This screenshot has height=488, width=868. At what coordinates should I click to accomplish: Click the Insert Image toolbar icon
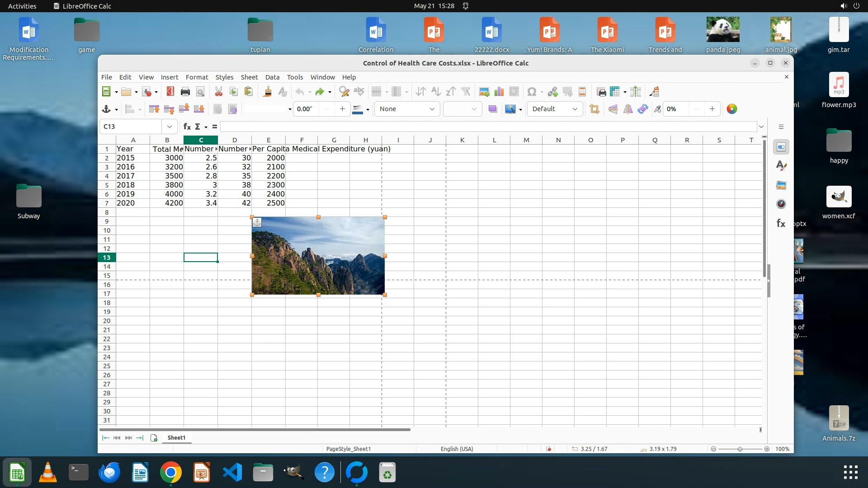[x=484, y=92]
